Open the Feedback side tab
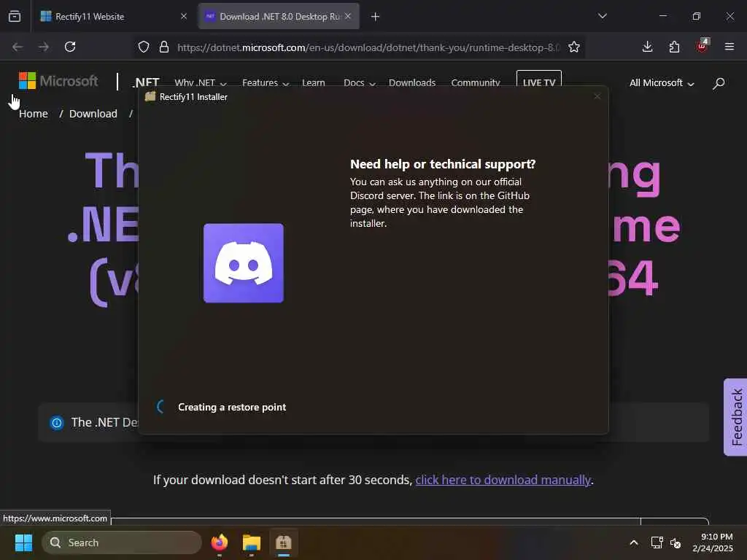Screen dimensions: 747x560 pyautogui.click(x=735, y=417)
